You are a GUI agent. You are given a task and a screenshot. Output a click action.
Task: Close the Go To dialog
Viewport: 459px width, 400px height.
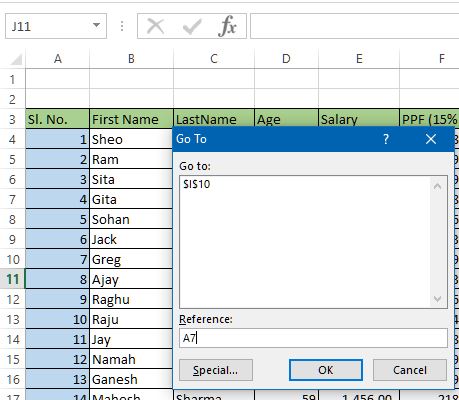point(431,139)
